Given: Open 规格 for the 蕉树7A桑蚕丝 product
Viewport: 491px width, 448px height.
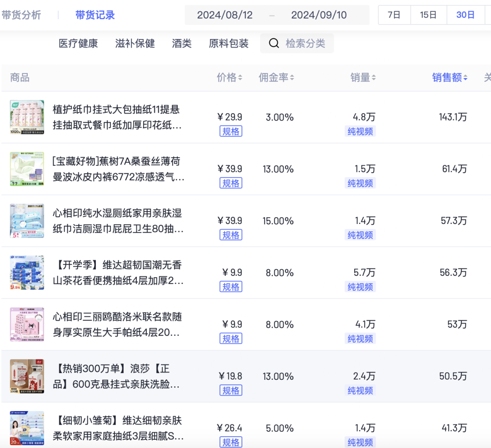Looking at the screenshot, I should coord(231,183).
